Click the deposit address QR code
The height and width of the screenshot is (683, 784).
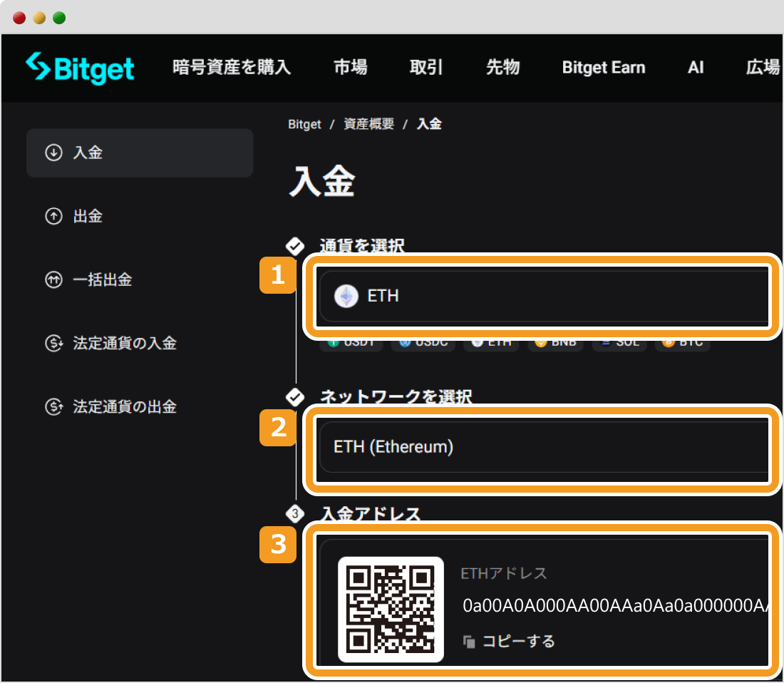(391, 609)
